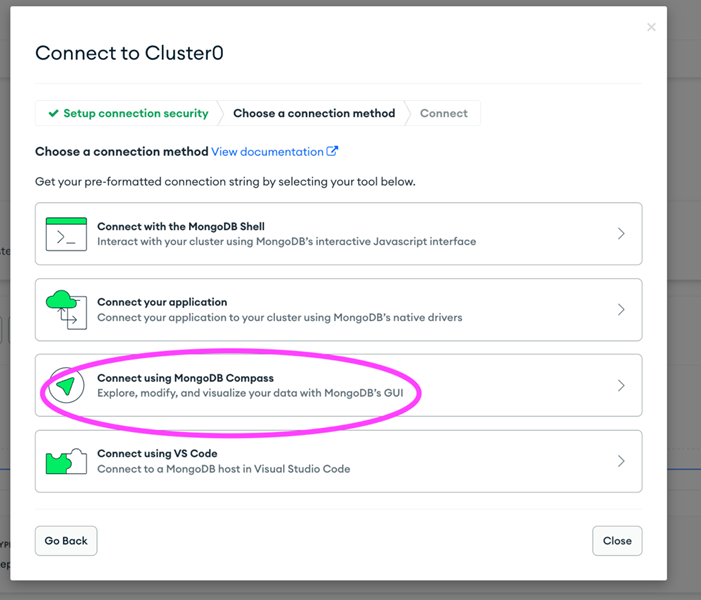The height and width of the screenshot is (600, 701).
Task: Dismiss dialog with the X icon
Action: pos(651,27)
